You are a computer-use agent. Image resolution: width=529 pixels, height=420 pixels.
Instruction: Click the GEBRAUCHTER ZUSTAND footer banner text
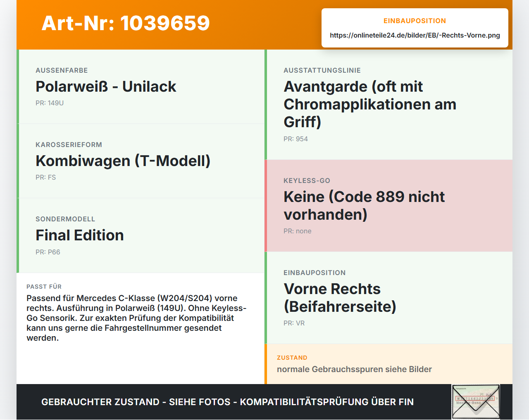[x=227, y=402]
